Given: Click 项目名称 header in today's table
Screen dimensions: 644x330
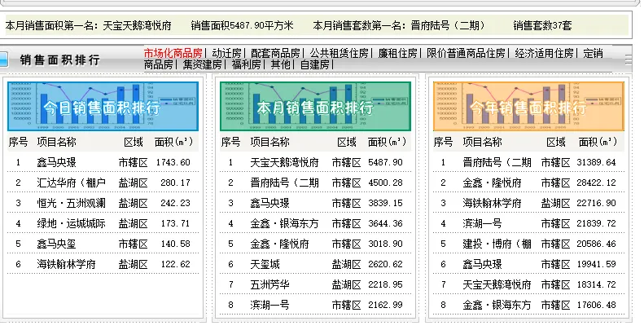Looking at the screenshot, I should tap(57, 143).
